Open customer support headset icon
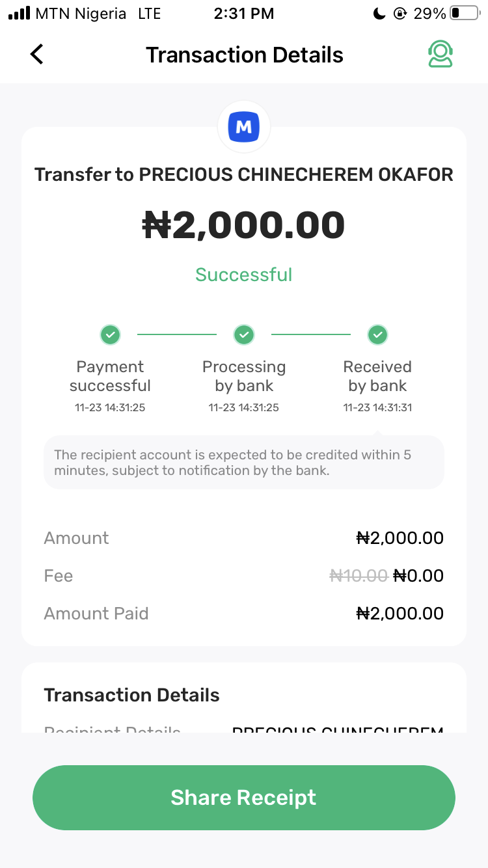488x868 pixels. coord(440,55)
